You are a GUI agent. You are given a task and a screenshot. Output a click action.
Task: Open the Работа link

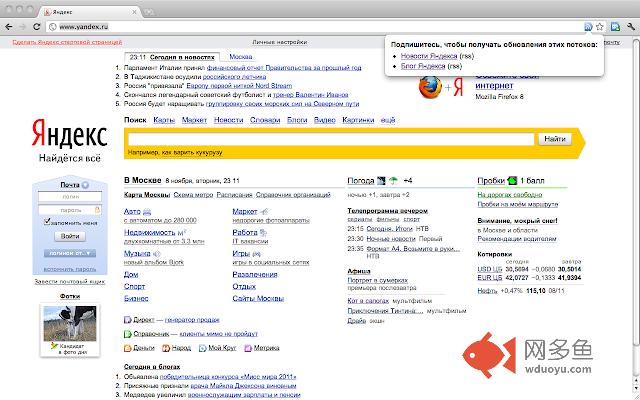pos(245,232)
